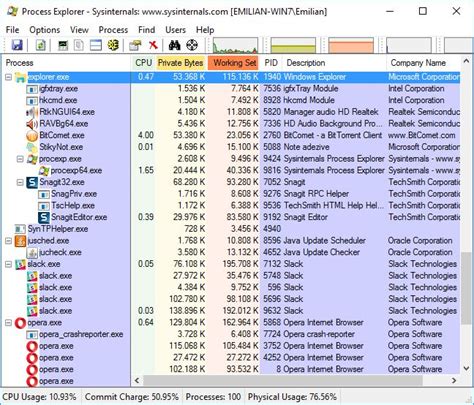Select the SnagPriv.exe process row
The image size is (474, 405).
pos(232,194)
